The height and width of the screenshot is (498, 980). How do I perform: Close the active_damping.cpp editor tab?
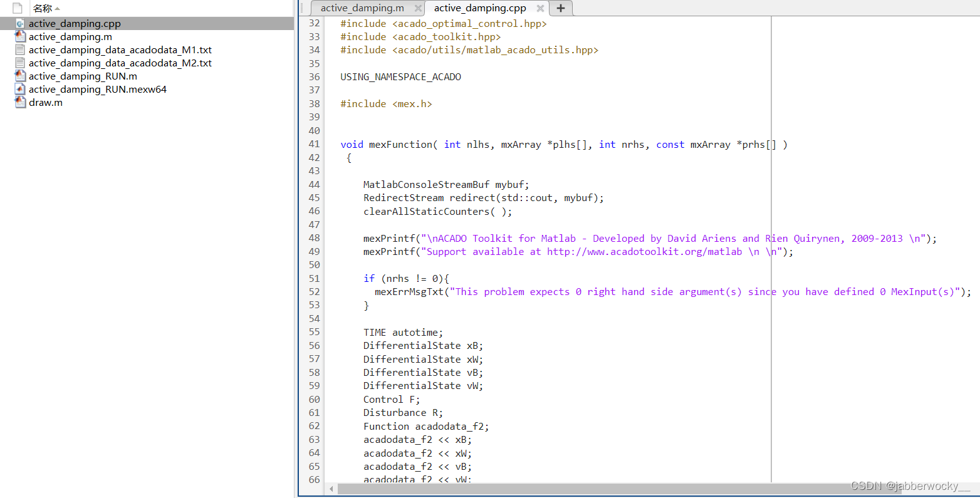pyautogui.click(x=540, y=8)
